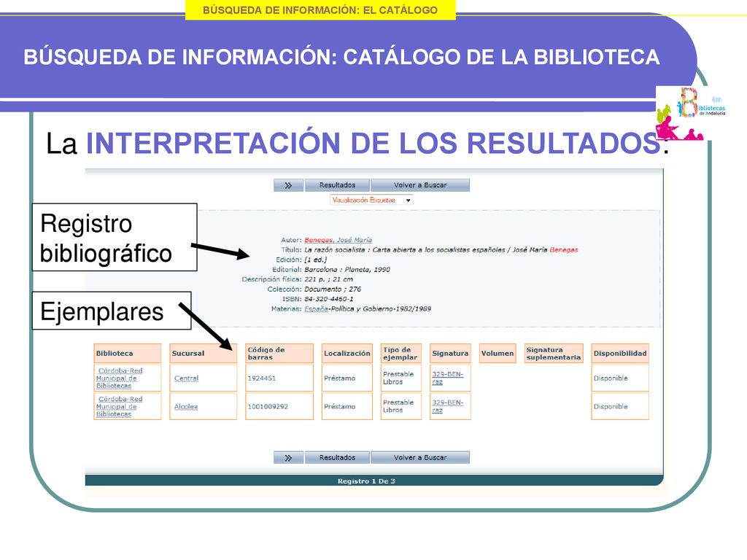
Task: Click the bottom double-arrow next record button
Action: (x=288, y=458)
